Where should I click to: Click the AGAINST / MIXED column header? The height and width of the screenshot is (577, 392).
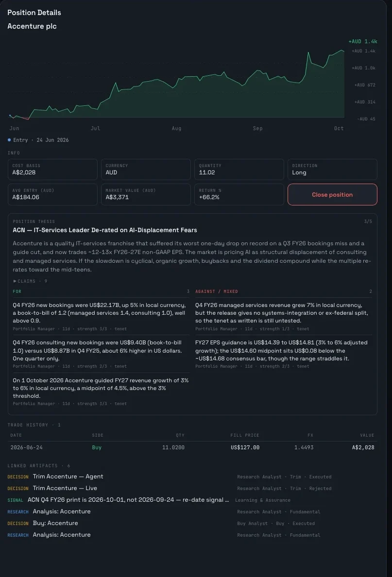[217, 291]
